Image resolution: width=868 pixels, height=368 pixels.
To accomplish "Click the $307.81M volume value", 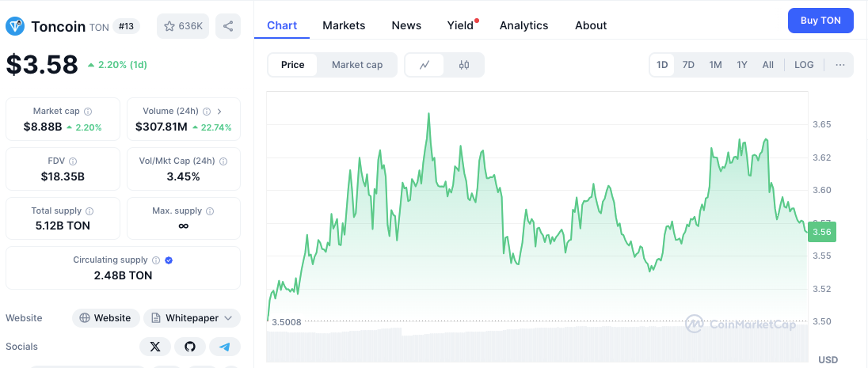I will 162,127.
